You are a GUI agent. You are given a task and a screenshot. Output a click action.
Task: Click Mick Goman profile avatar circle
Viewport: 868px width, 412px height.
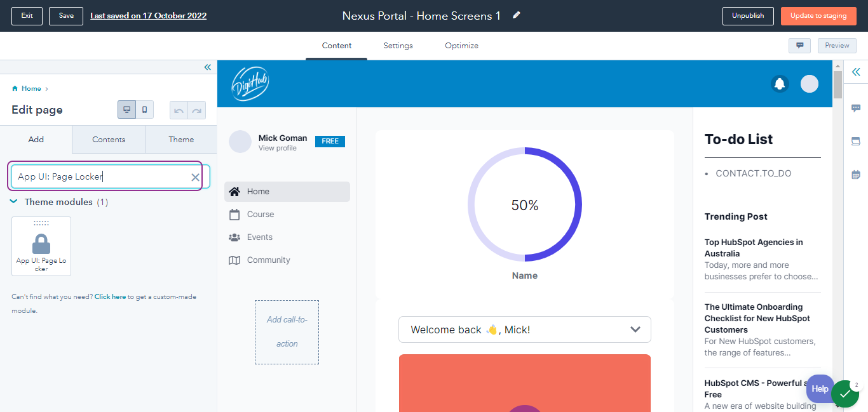point(240,142)
